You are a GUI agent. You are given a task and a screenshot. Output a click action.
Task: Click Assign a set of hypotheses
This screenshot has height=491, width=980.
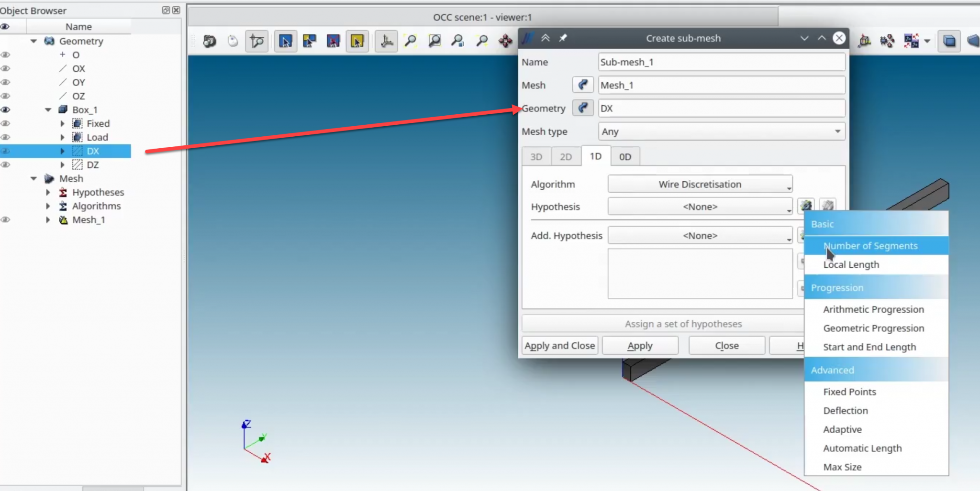683,324
